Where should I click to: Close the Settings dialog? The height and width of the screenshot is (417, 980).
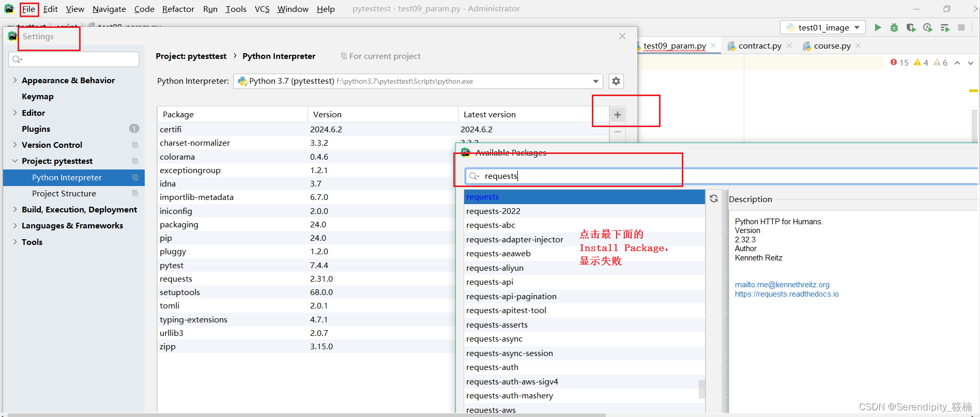click(x=622, y=36)
